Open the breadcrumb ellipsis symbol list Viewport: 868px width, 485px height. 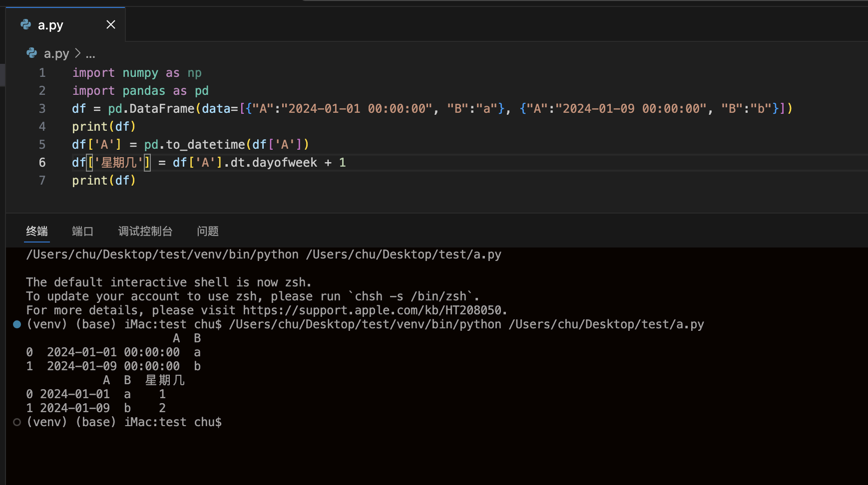(90, 54)
